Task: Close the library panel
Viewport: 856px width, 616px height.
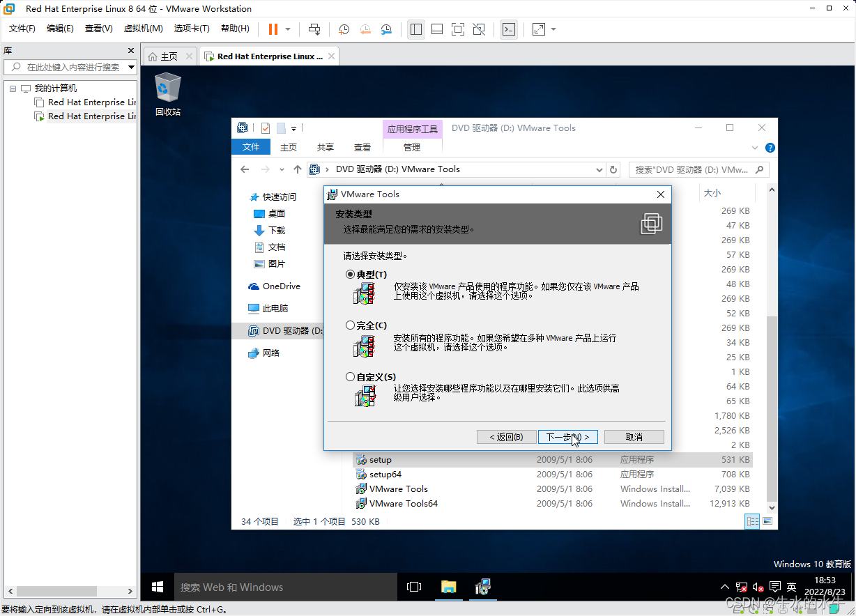Action: 131,51
